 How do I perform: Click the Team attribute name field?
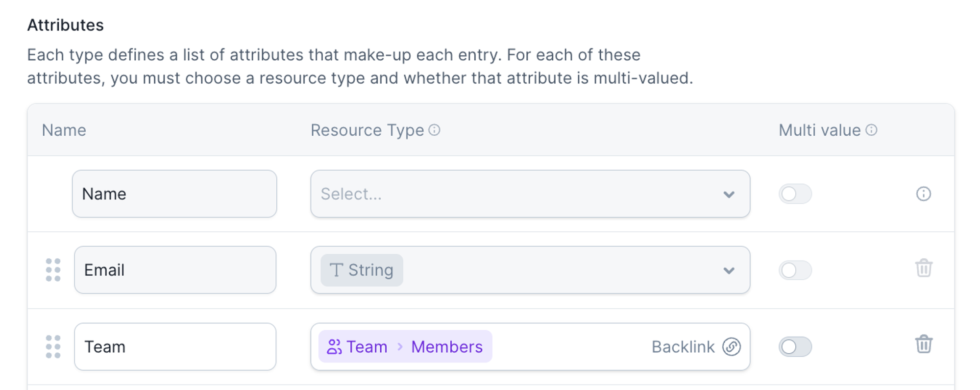pyautogui.click(x=175, y=347)
